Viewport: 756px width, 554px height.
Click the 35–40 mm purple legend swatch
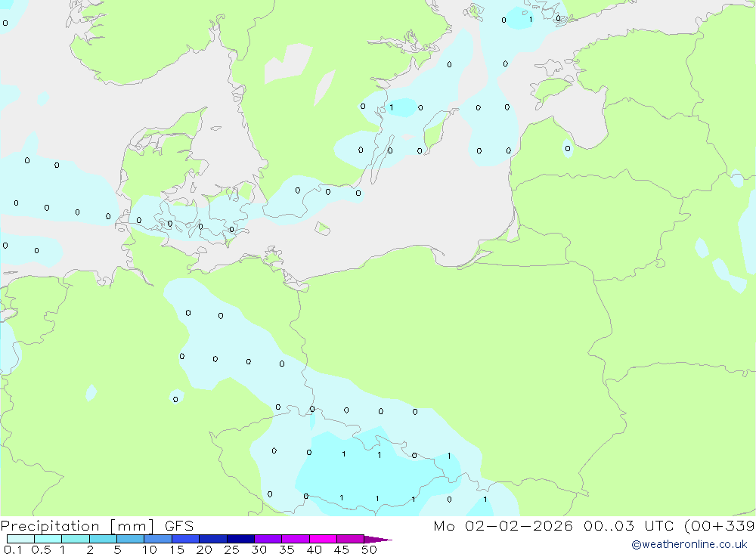click(x=296, y=539)
